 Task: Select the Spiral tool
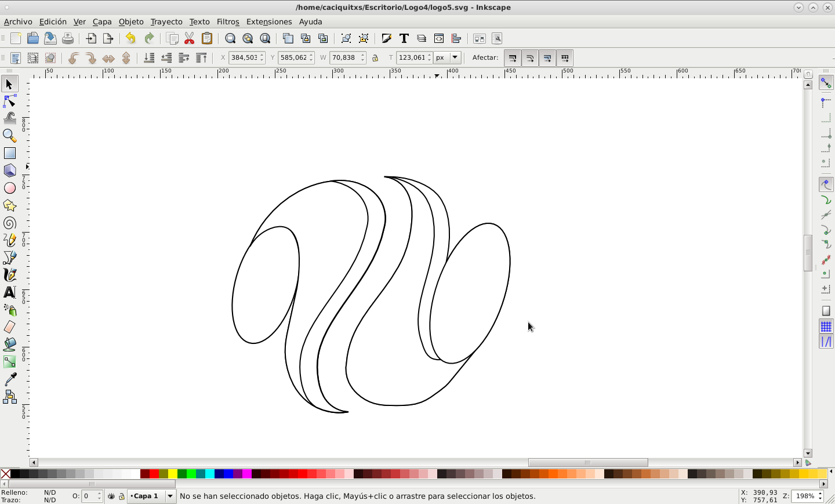click(x=10, y=223)
